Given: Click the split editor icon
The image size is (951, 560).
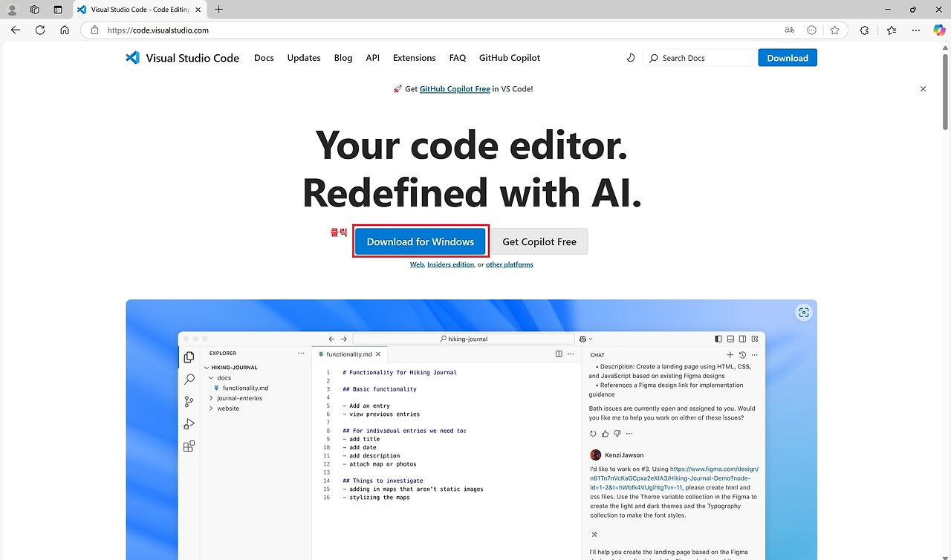Looking at the screenshot, I should pos(559,354).
